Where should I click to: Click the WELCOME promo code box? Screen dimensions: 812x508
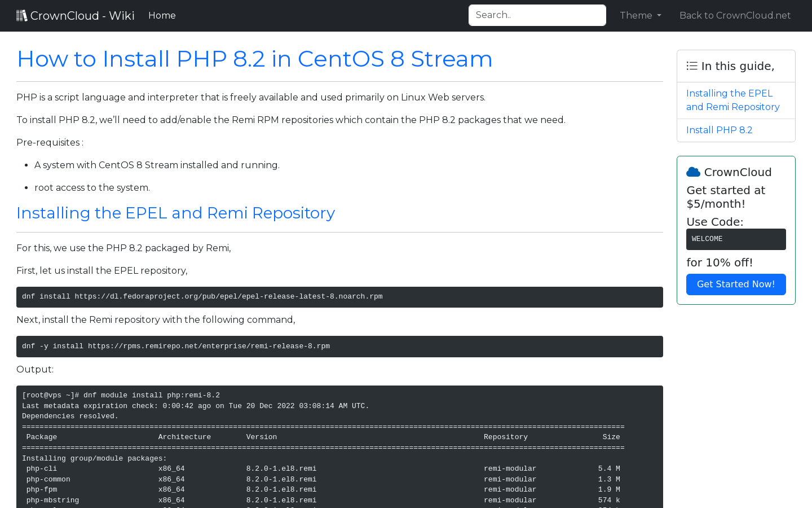[736, 239]
